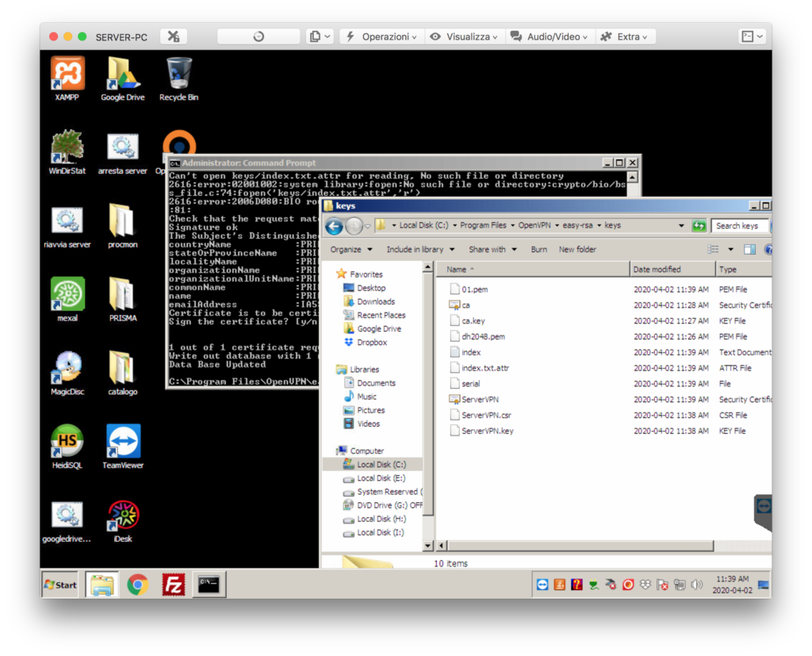Select Downloads in Favorites
The height and width of the screenshot is (656, 812).
370,301
